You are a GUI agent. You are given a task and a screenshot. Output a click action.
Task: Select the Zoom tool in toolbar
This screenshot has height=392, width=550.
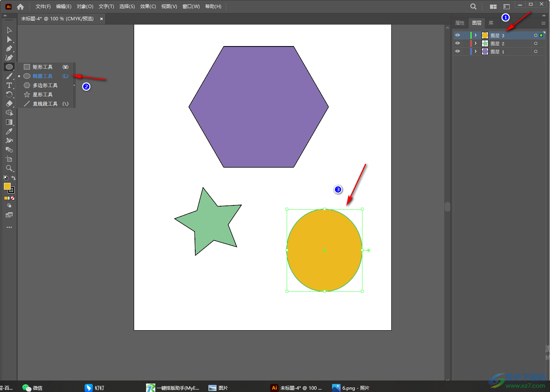coord(9,168)
